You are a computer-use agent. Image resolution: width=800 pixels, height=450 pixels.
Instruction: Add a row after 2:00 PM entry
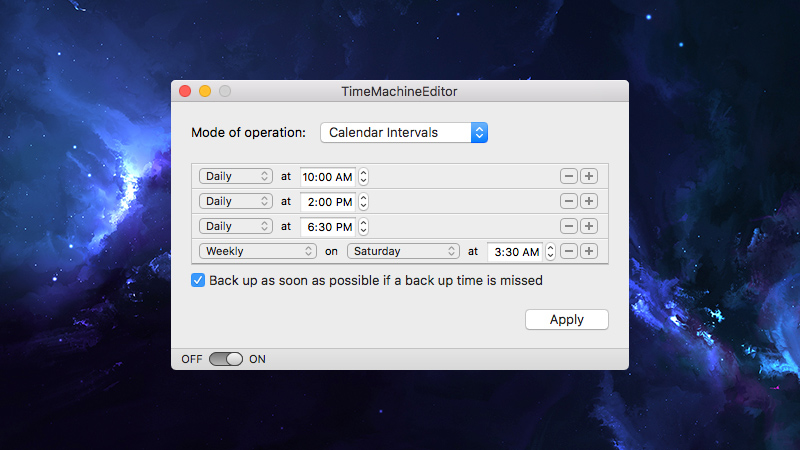point(589,201)
